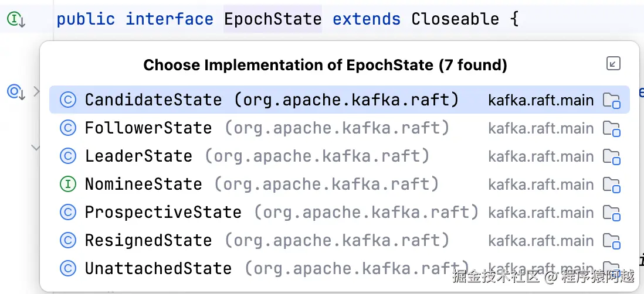Click the ResignedState class icon
Image resolution: width=644 pixels, height=294 pixels.
pyautogui.click(x=68, y=240)
